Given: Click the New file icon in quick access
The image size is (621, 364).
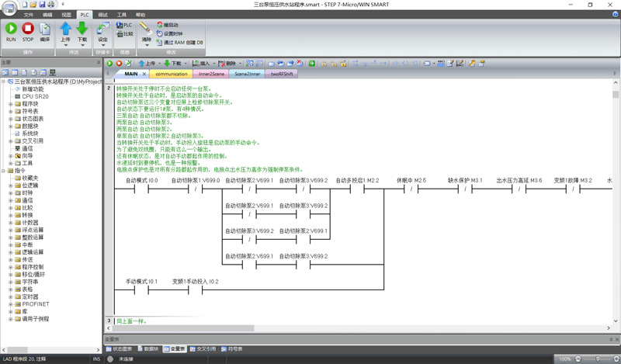Looking at the screenshot, I should point(25,5).
